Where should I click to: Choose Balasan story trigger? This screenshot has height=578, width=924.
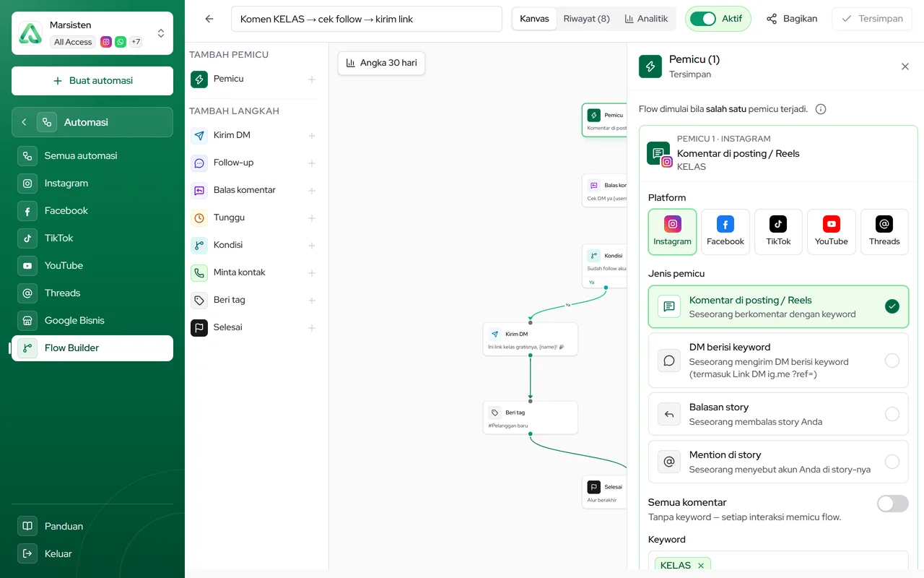click(x=778, y=414)
